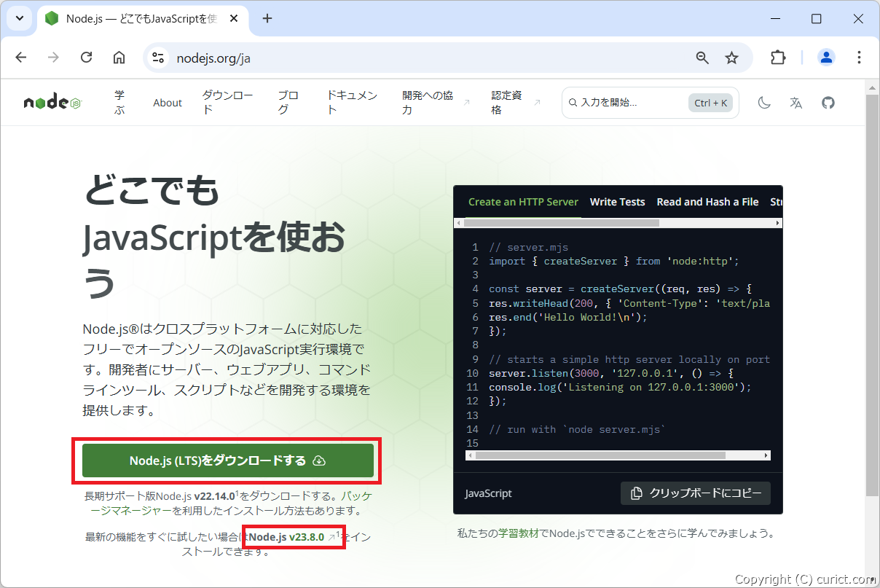
Task: Go to the browser home page icon
Action: click(119, 58)
